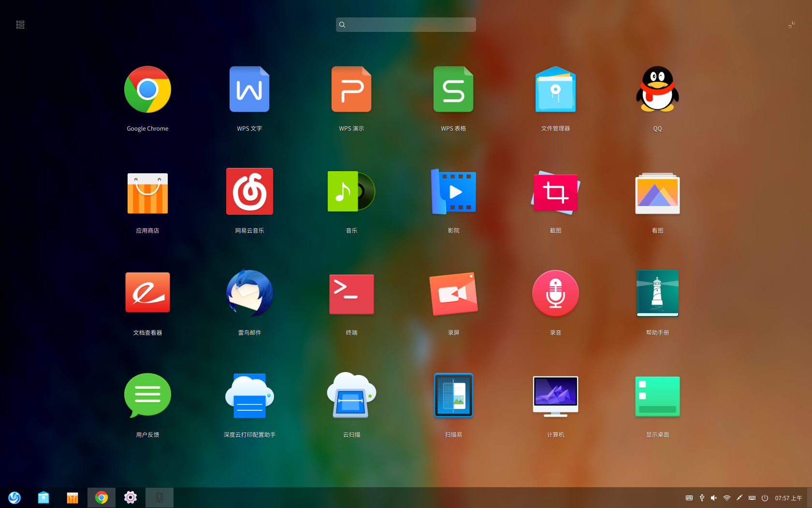Exit fullscreen launcher mode via corner icon

point(791,25)
